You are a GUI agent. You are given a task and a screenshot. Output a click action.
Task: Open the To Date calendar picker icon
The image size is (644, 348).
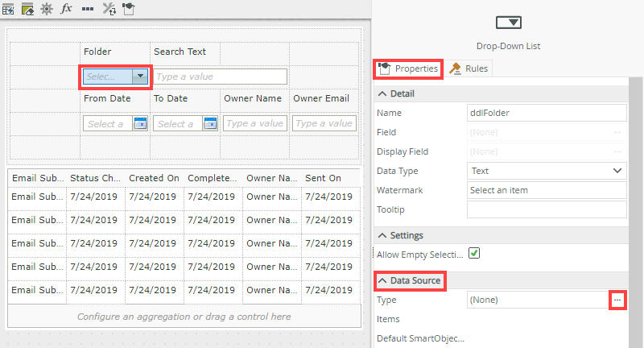point(210,123)
